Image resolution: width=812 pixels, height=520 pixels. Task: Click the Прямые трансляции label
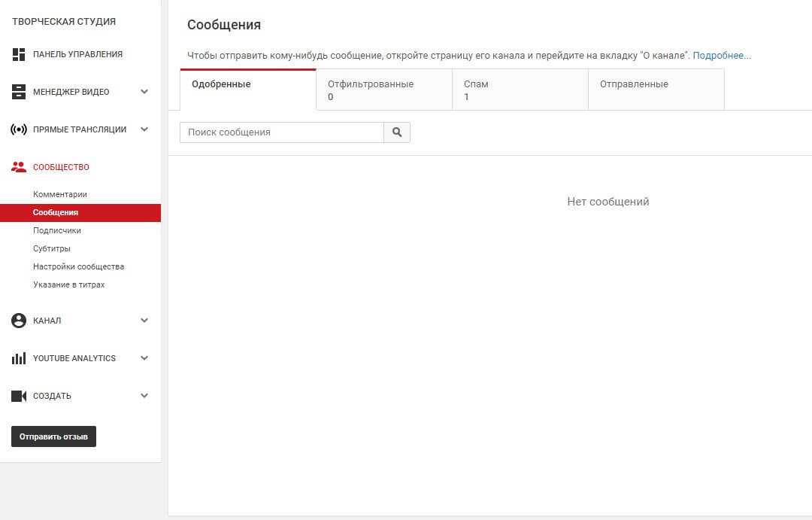tap(80, 129)
